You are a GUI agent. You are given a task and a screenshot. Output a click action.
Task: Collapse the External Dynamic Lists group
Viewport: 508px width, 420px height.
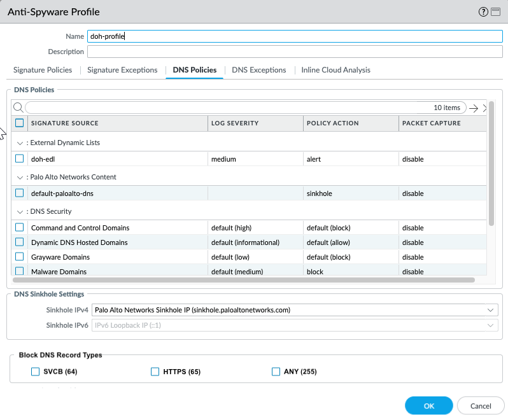[20, 143]
